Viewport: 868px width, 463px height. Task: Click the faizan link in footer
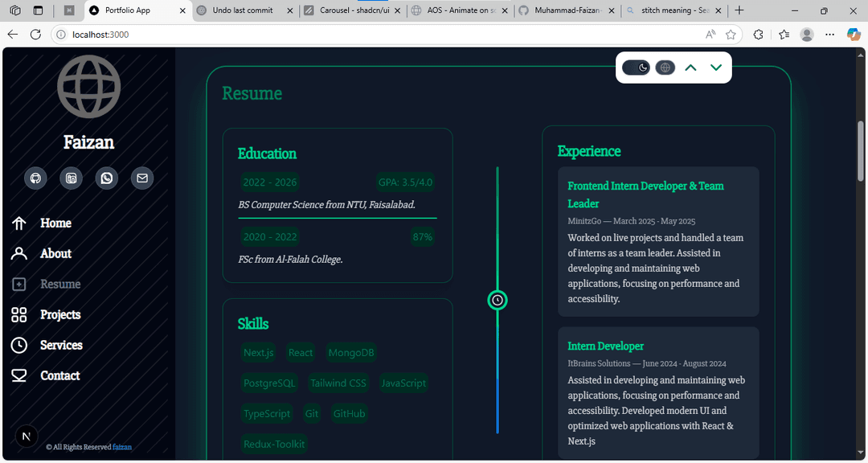(122, 447)
